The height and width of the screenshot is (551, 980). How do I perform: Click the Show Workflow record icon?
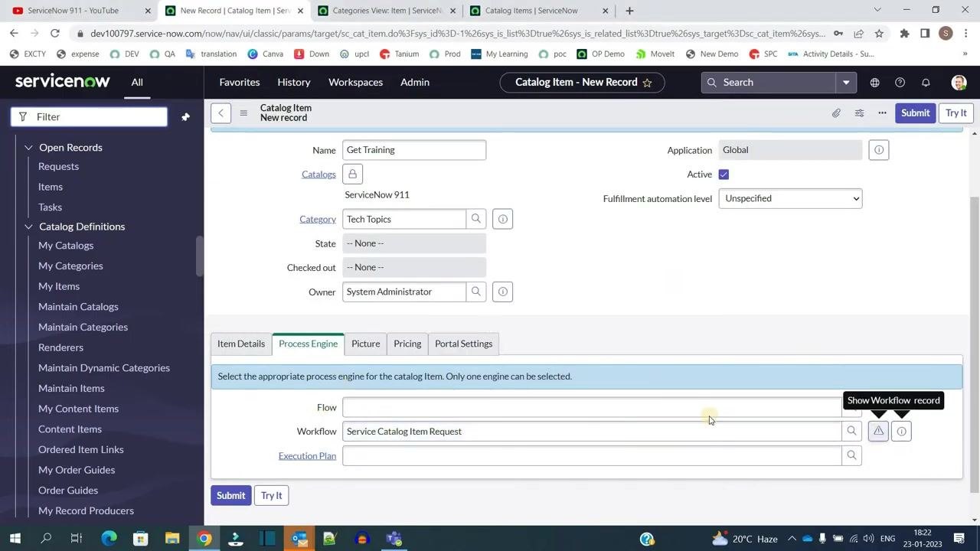[878, 432]
